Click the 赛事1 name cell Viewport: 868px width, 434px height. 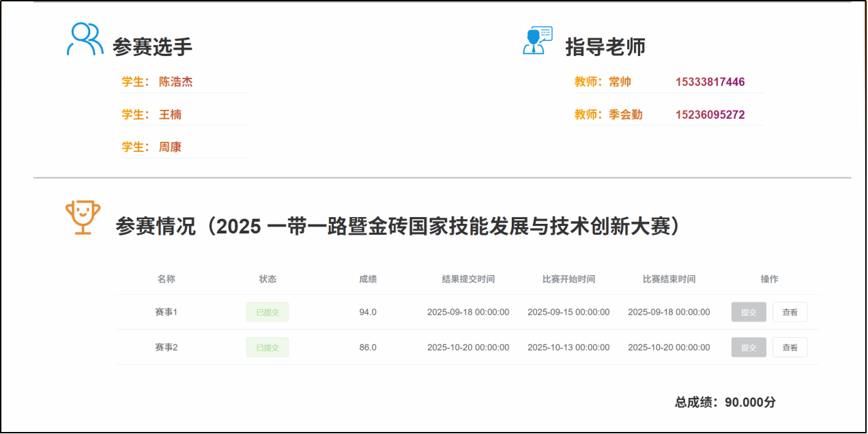(x=166, y=313)
